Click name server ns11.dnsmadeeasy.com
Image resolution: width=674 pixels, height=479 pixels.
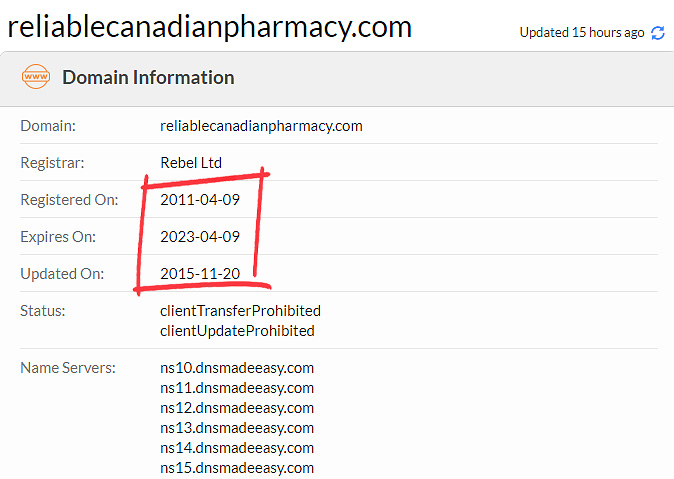237,388
